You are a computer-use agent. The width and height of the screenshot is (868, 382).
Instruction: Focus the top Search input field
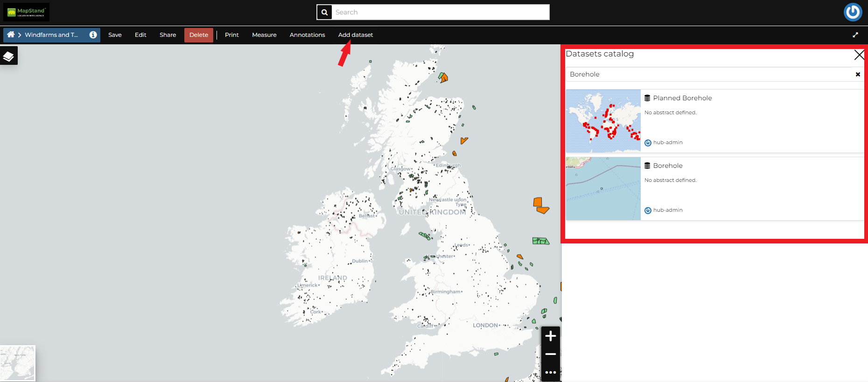[441, 12]
